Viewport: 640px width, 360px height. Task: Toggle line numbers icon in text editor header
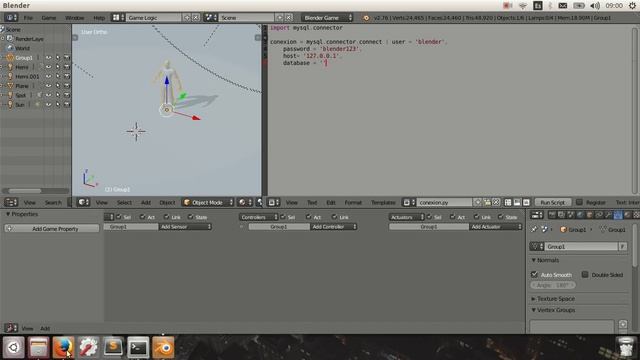(x=508, y=202)
